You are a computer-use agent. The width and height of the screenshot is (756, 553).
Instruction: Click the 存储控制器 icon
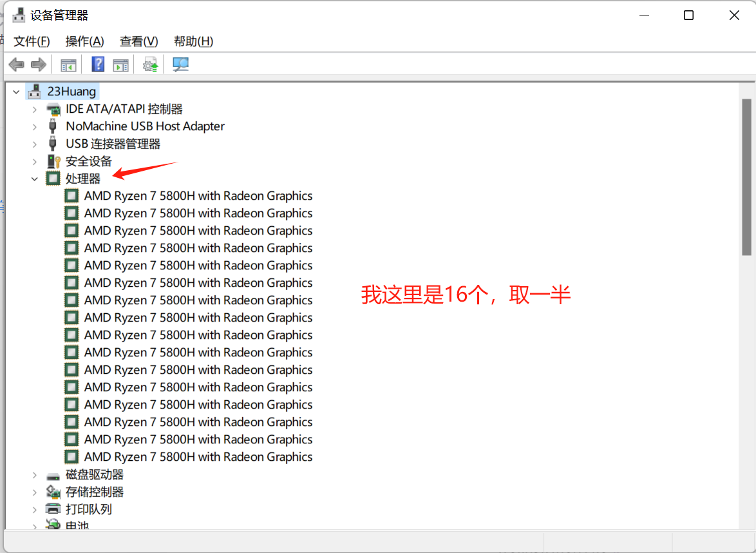pyautogui.click(x=53, y=492)
